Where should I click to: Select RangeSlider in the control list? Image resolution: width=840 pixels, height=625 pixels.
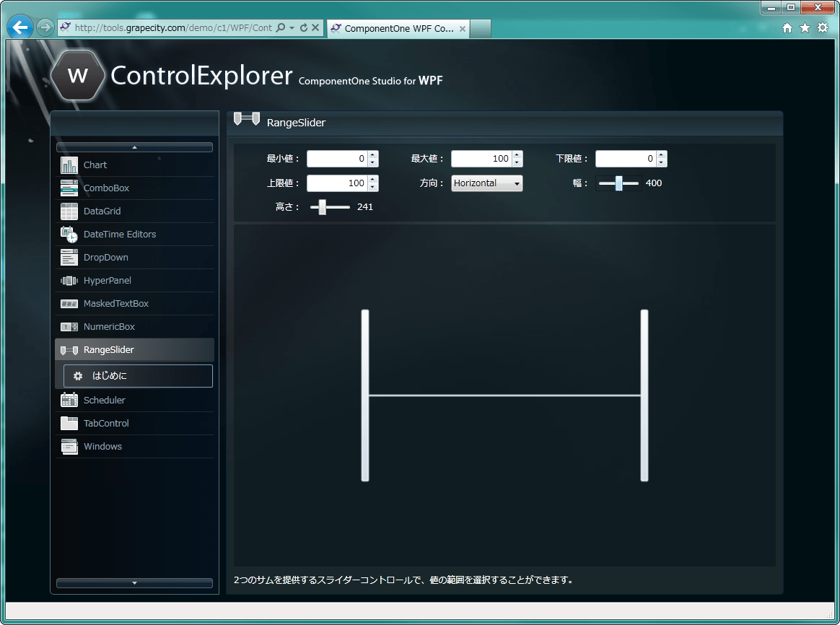108,349
